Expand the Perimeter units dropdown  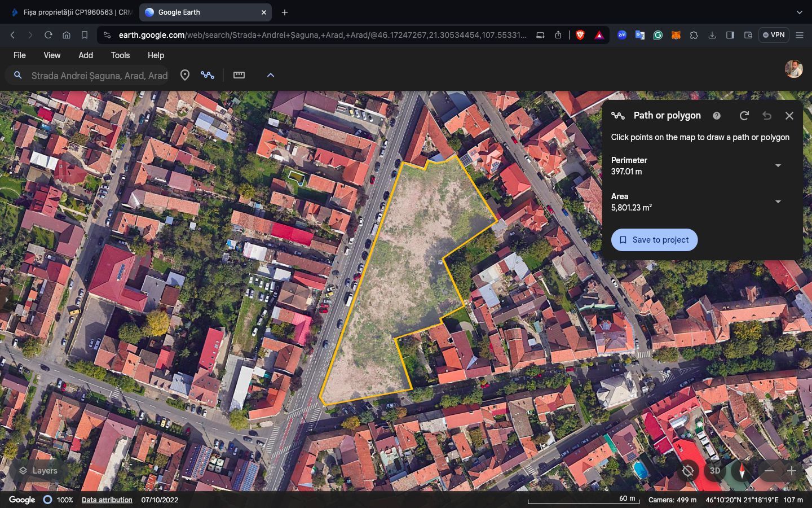click(x=778, y=166)
